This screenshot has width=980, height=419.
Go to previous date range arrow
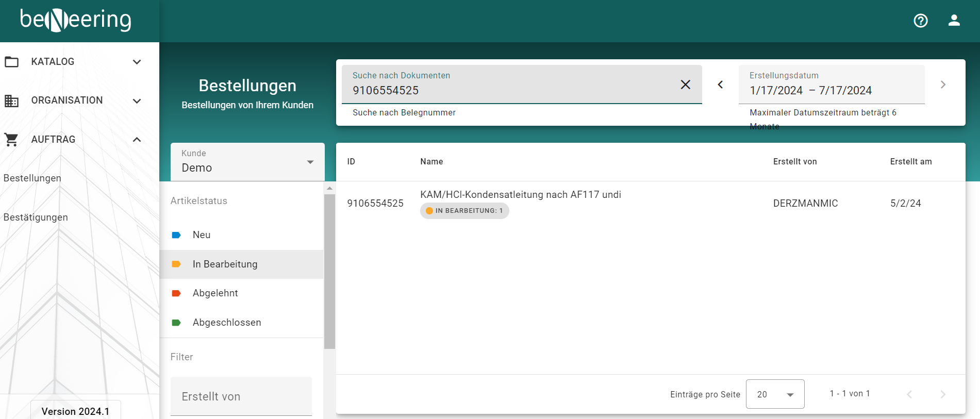[x=720, y=85]
